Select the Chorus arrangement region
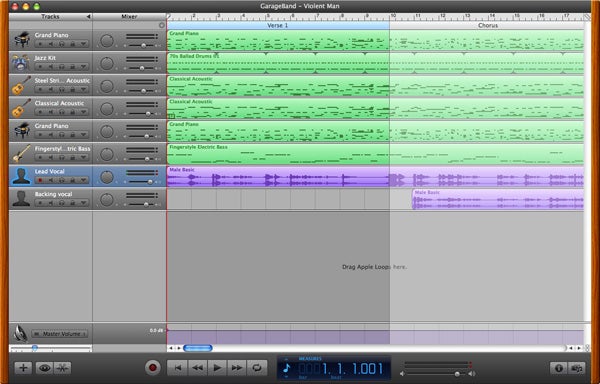This screenshot has width=600, height=384. [x=487, y=25]
